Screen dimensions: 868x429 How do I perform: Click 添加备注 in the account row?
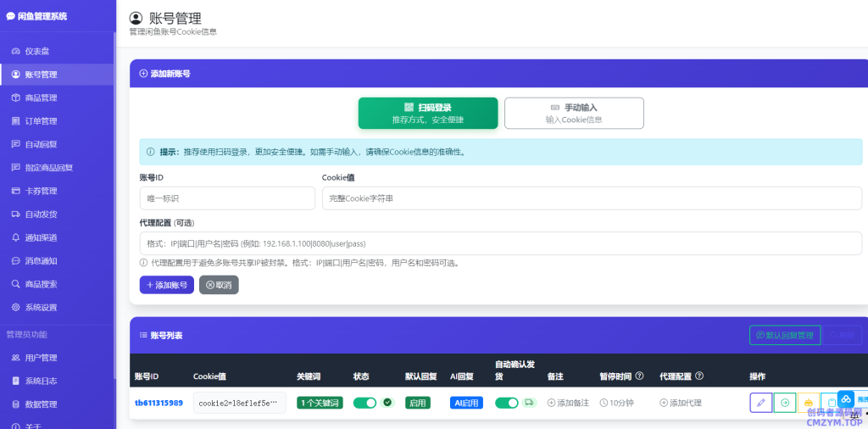pyautogui.click(x=568, y=403)
